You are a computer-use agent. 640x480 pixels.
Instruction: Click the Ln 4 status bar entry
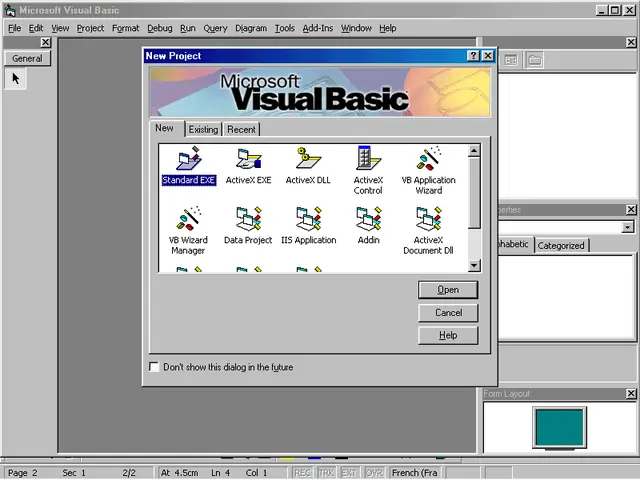pos(220,473)
